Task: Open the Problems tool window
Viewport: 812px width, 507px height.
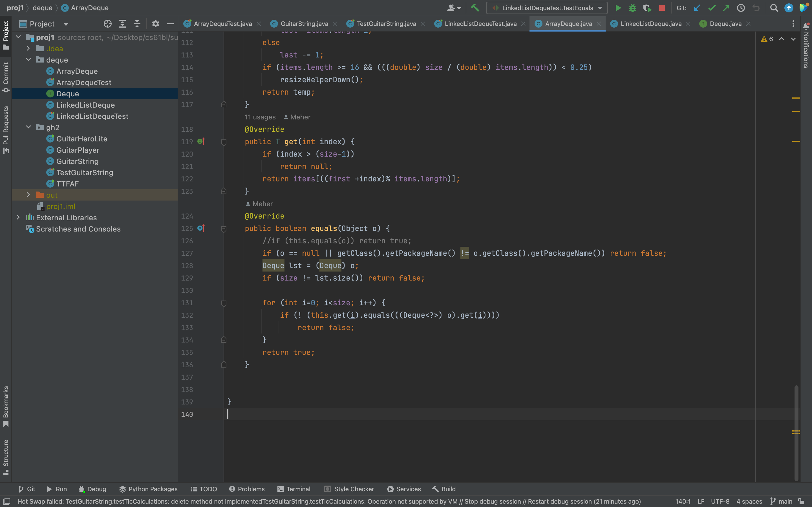Action: [247, 489]
